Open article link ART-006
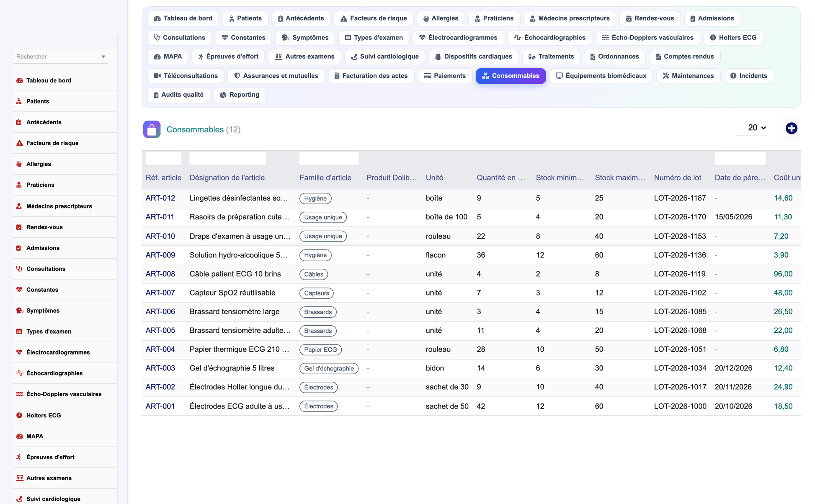Image resolution: width=815 pixels, height=504 pixels. (x=160, y=311)
